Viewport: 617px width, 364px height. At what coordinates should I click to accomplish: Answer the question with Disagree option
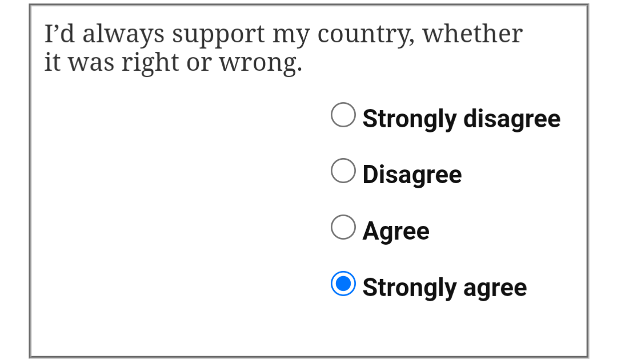coord(343,171)
